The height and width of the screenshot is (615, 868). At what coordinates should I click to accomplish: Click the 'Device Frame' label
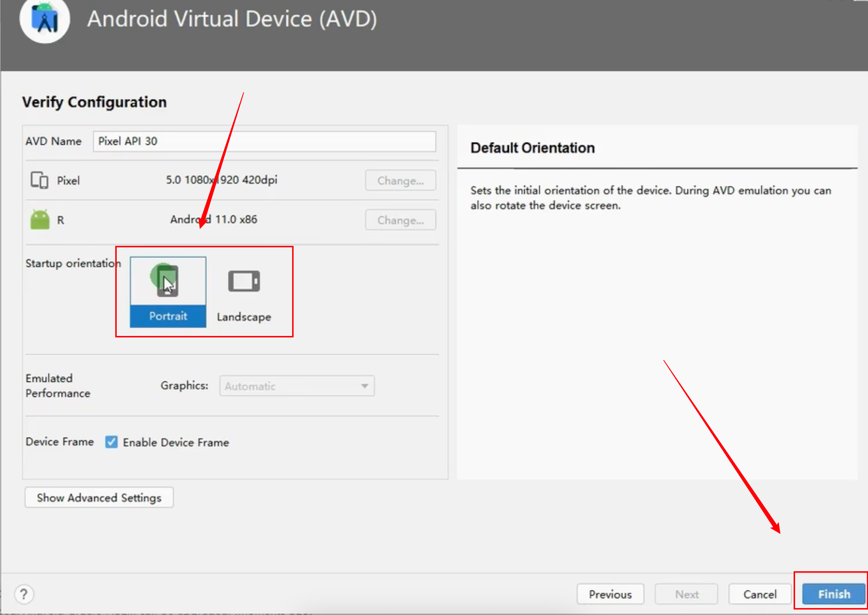[59, 442]
